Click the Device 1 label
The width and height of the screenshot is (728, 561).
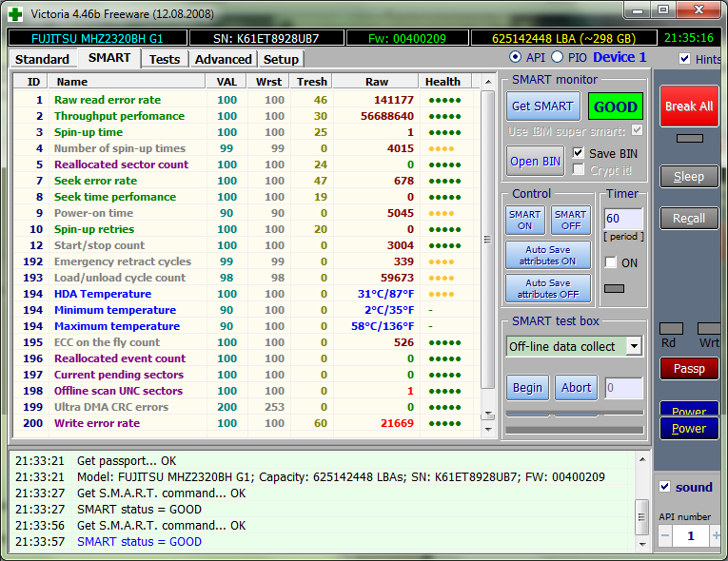[620, 57]
